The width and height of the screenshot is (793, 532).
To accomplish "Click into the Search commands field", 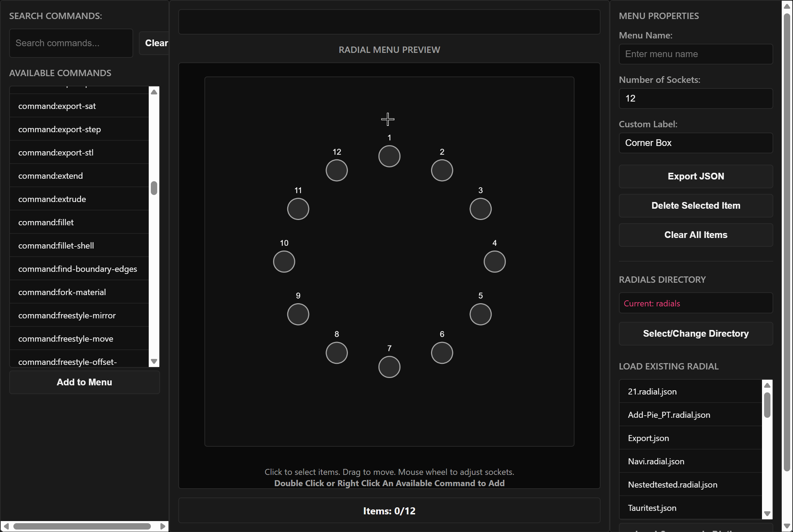I will tap(71, 43).
